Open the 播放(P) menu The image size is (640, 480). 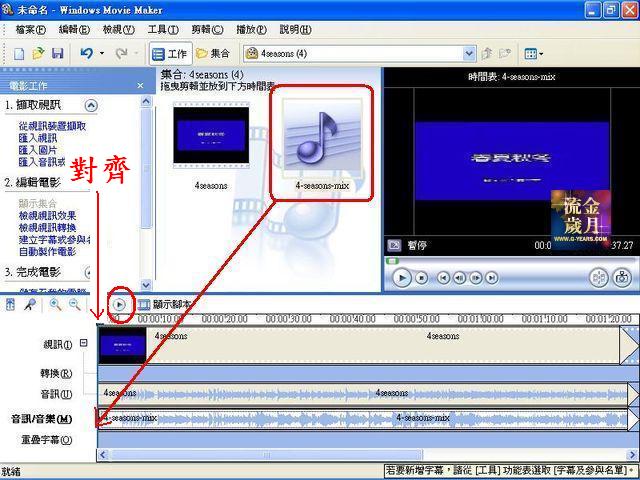251,29
